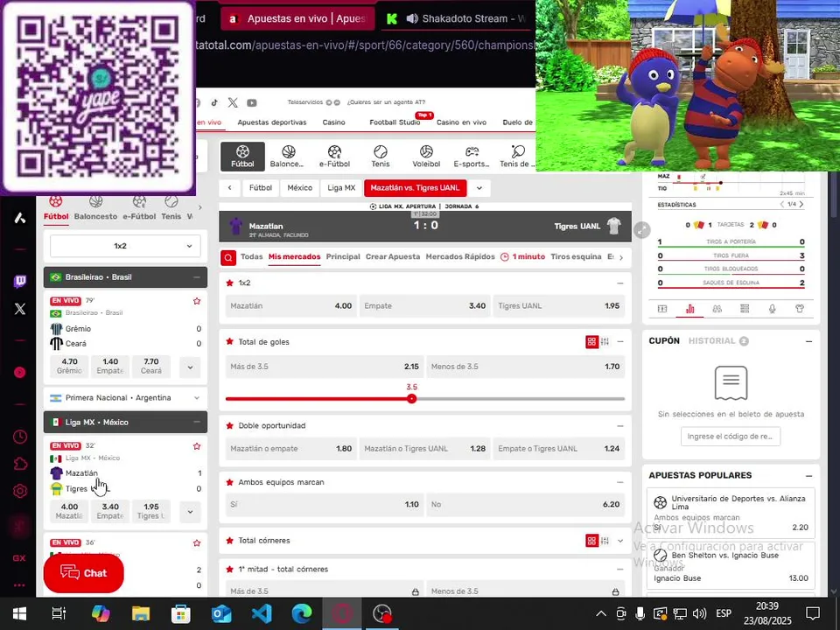Viewport: 840px width, 630px height.
Task: Select the Baloncesto sport icon in the top bar
Action: [x=288, y=157]
